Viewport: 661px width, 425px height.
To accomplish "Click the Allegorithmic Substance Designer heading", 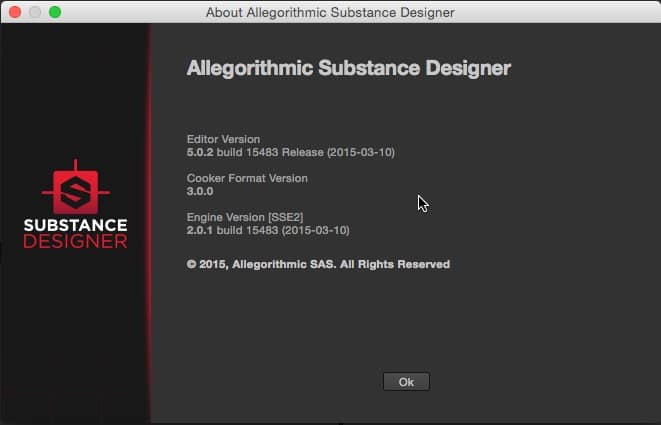I will click(349, 69).
